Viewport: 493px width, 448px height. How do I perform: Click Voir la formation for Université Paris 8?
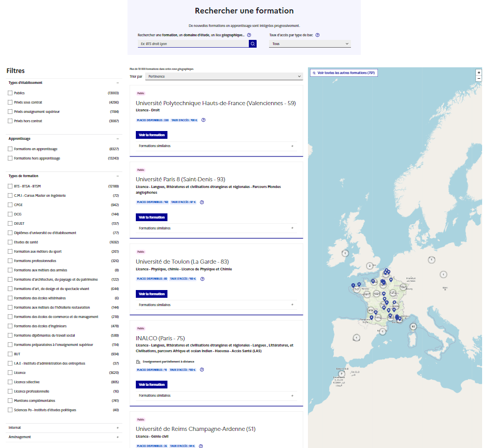click(151, 218)
